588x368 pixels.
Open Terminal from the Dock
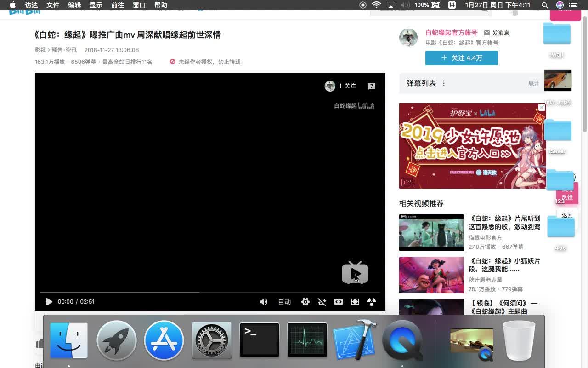[x=260, y=340]
